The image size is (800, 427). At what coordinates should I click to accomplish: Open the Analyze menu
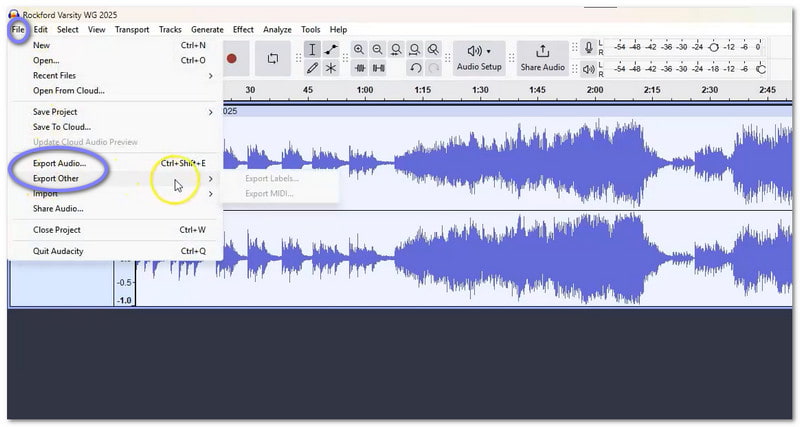pyautogui.click(x=277, y=30)
